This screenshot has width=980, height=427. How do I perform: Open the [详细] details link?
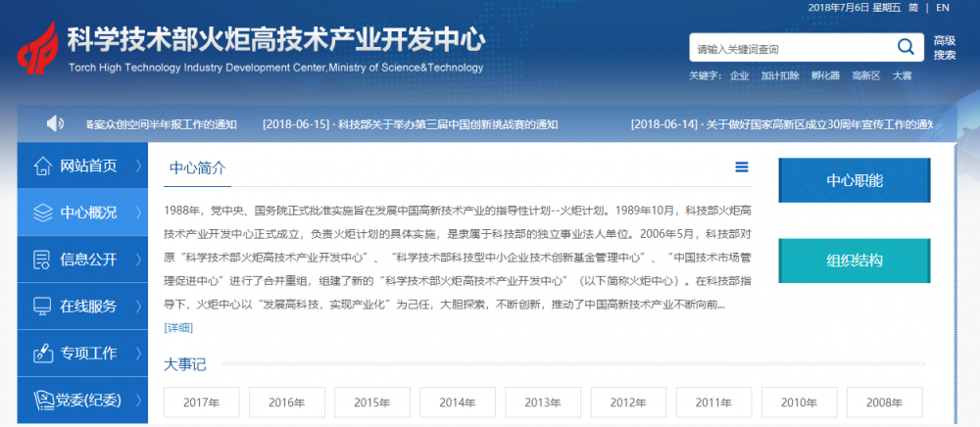(178, 327)
